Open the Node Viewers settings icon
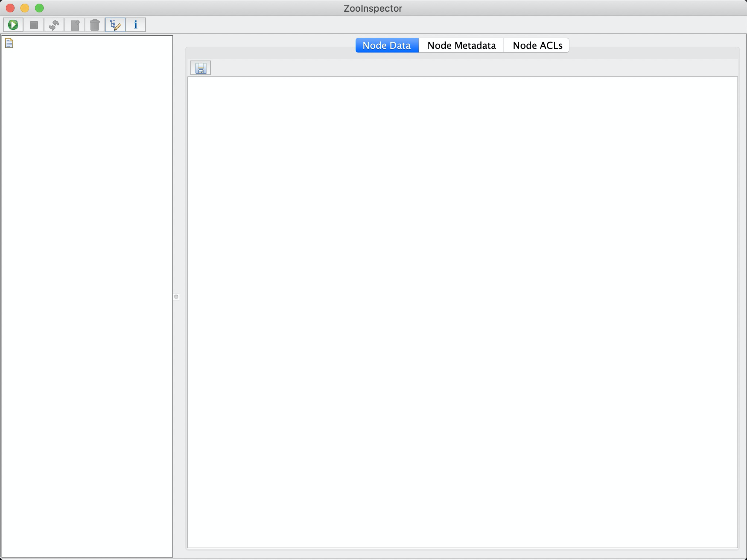Image resolution: width=747 pixels, height=560 pixels. [x=115, y=25]
